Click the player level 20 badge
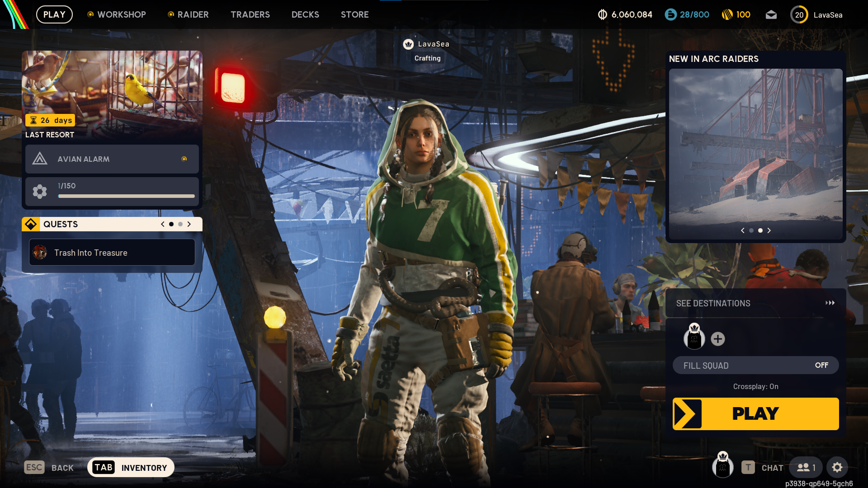 (799, 15)
